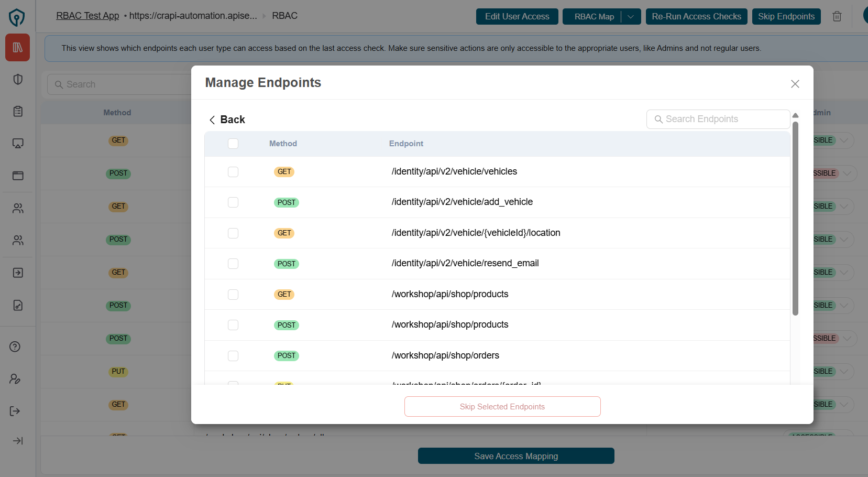
Task: Click the trash delete icon in header
Action: coord(837,16)
